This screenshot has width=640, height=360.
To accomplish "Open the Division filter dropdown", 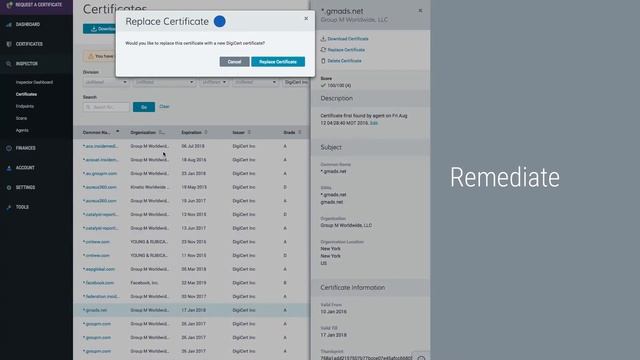I will tap(106, 82).
